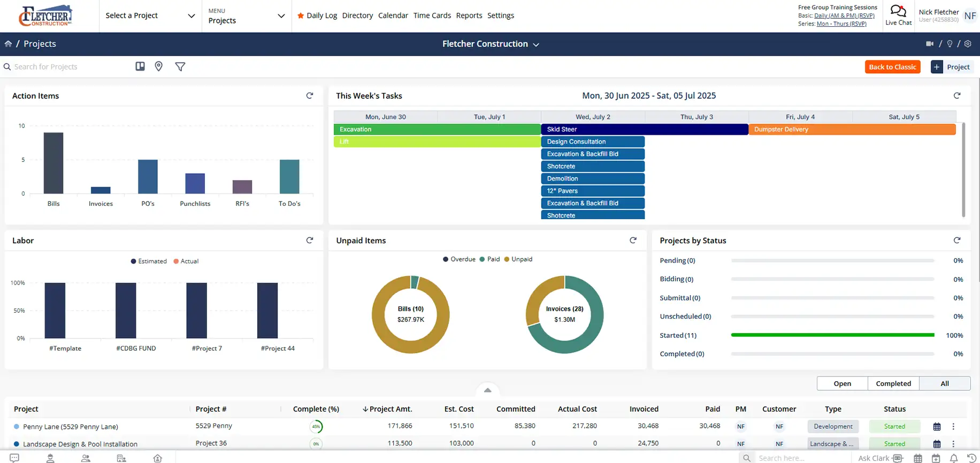Open calendar icon for Penny Lane row

(x=937, y=427)
